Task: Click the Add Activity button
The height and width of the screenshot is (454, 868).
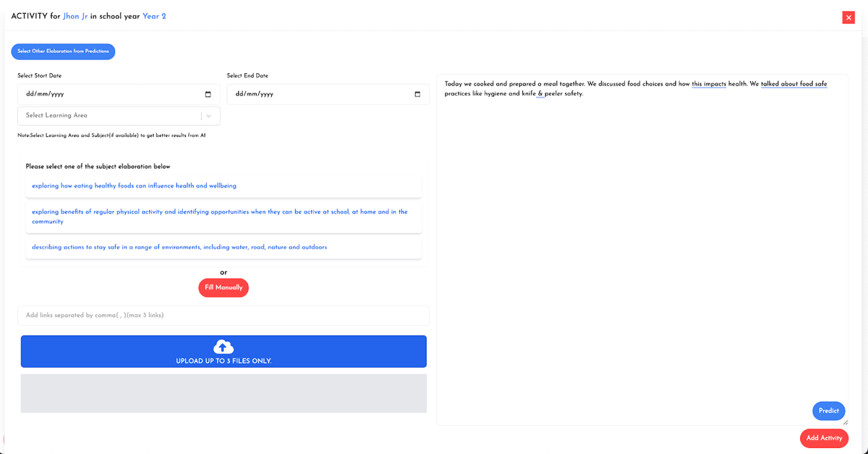Action: [x=824, y=438]
